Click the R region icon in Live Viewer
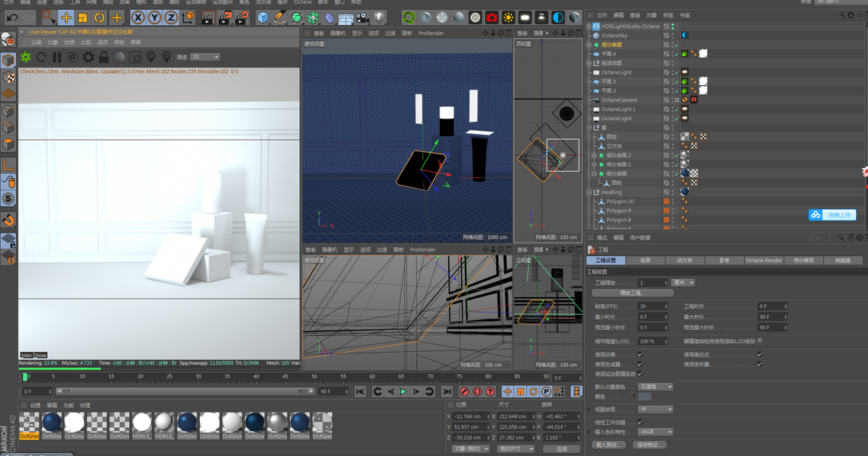The image size is (868, 456). (x=72, y=57)
